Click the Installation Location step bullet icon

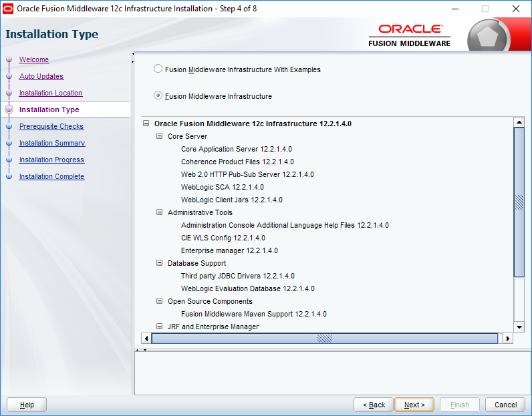(9, 93)
